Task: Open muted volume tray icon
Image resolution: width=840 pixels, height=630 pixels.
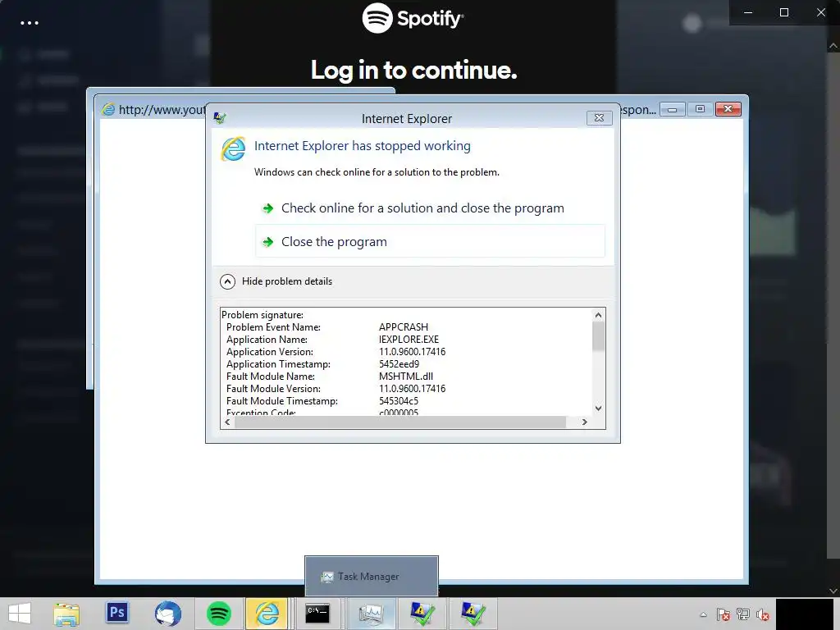Action: 763,614
